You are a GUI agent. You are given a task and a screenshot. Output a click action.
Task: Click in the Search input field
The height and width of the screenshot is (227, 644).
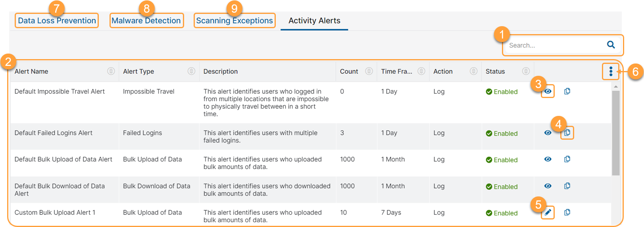(x=554, y=45)
